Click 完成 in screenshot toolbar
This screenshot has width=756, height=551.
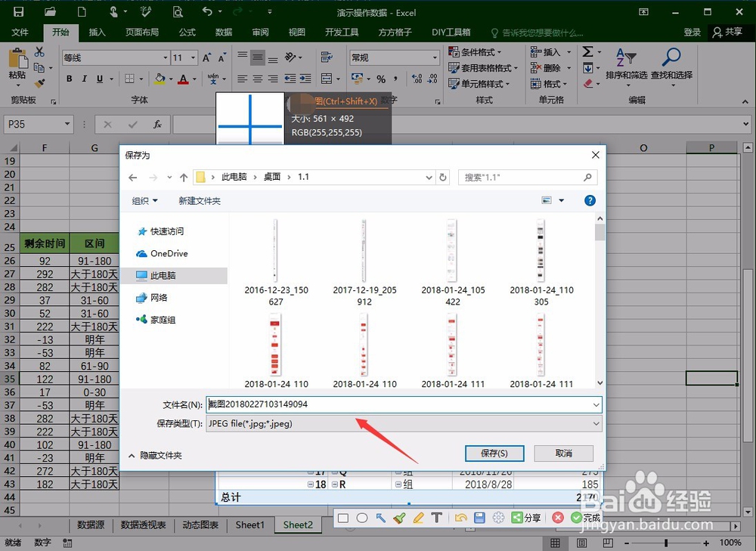[x=586, y=518]
